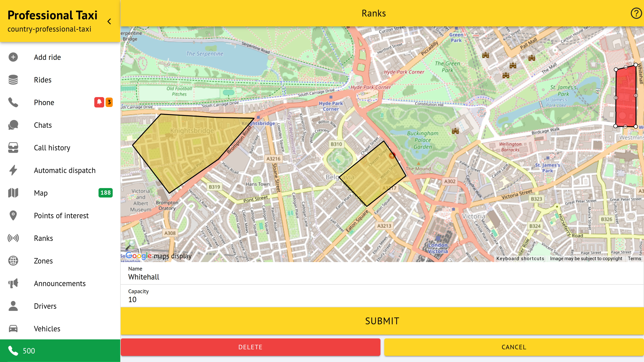Click the Name field containing Whitehall
This screenshot has height=362, width=644.
[382, 277]
